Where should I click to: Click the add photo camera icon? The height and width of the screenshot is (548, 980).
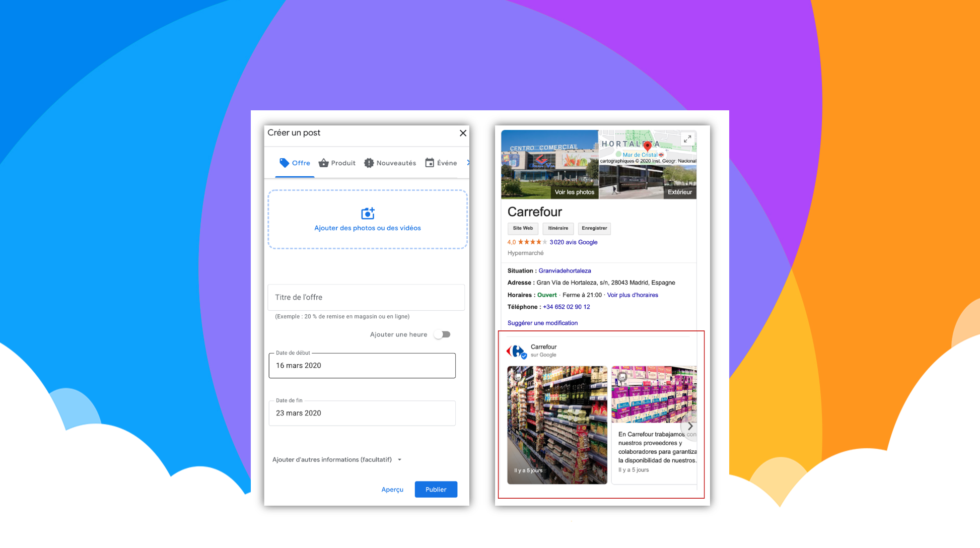click(x=368, y=214)
